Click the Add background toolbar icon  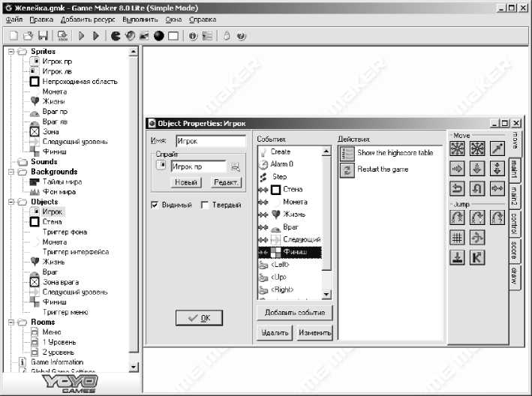144,35
